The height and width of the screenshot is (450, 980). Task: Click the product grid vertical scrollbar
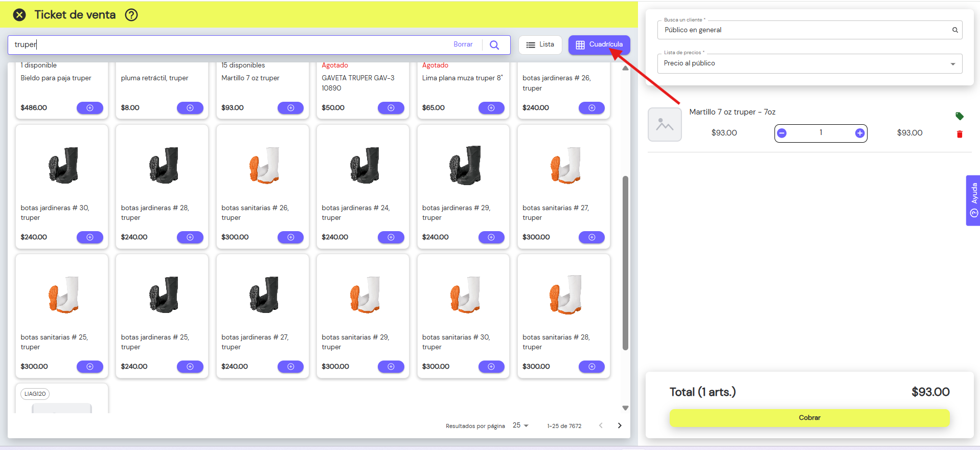[625, 263]
